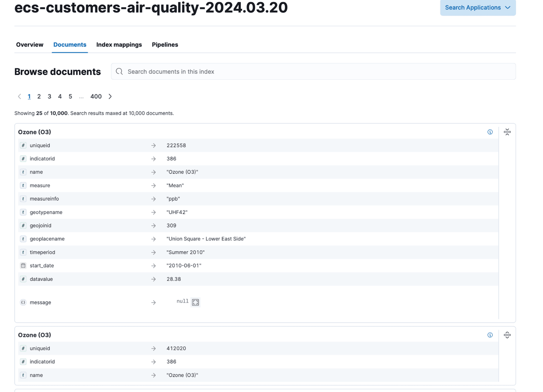
Task: Go to next page of documents
Action: click(110, 96)
